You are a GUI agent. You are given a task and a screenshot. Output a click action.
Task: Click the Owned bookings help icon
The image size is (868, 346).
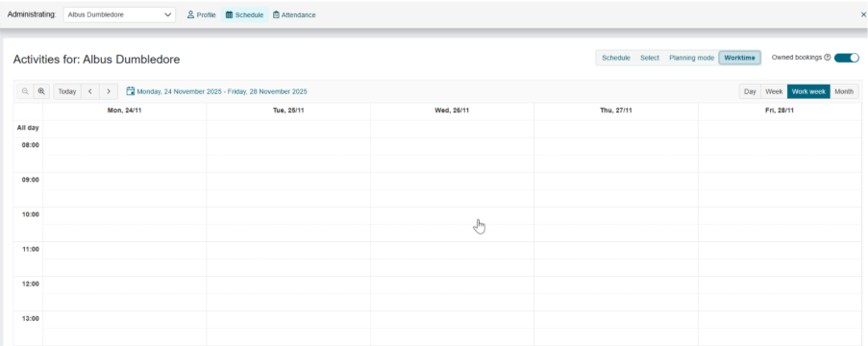click(x=828, y=57)
